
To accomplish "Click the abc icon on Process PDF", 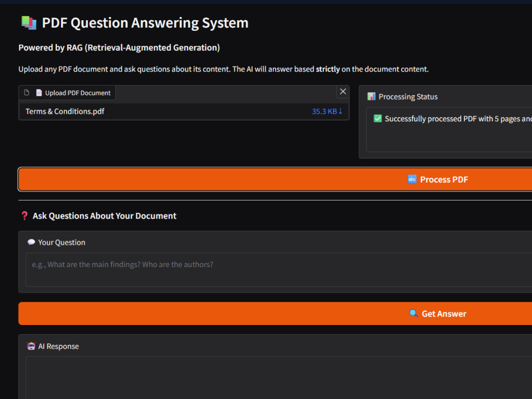I will coord(412,179).
